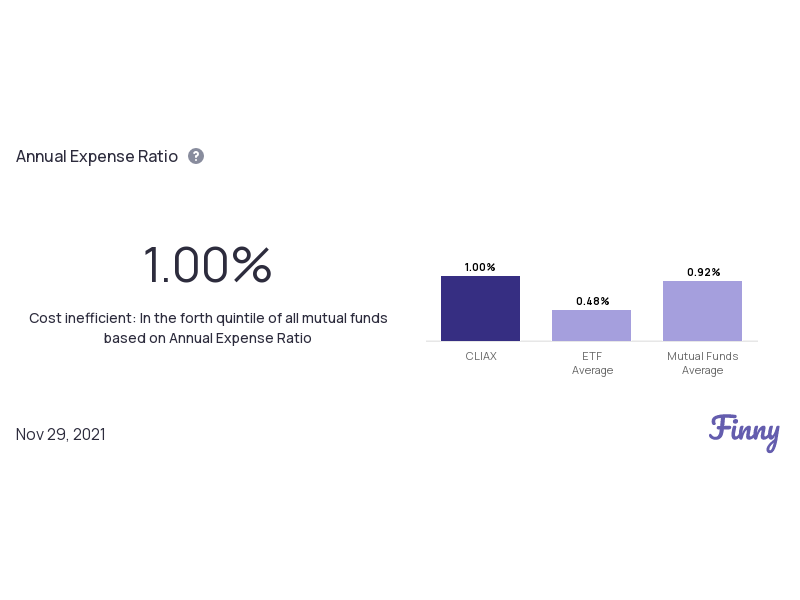The image size is (800, 600).
Task: Click the help question mark icon
Action: 196,156
